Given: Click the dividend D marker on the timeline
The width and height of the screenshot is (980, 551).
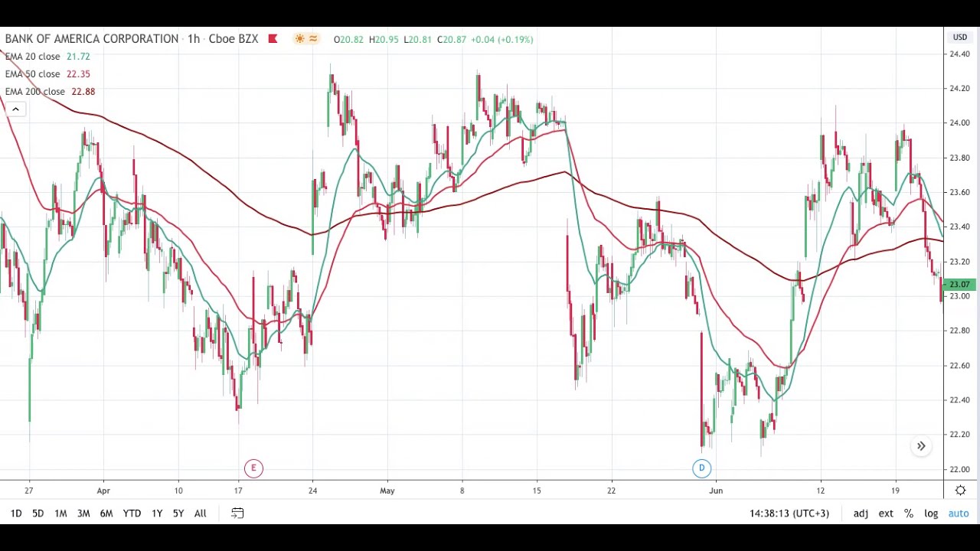Looking at the screenshot, I should coord(701,468).
